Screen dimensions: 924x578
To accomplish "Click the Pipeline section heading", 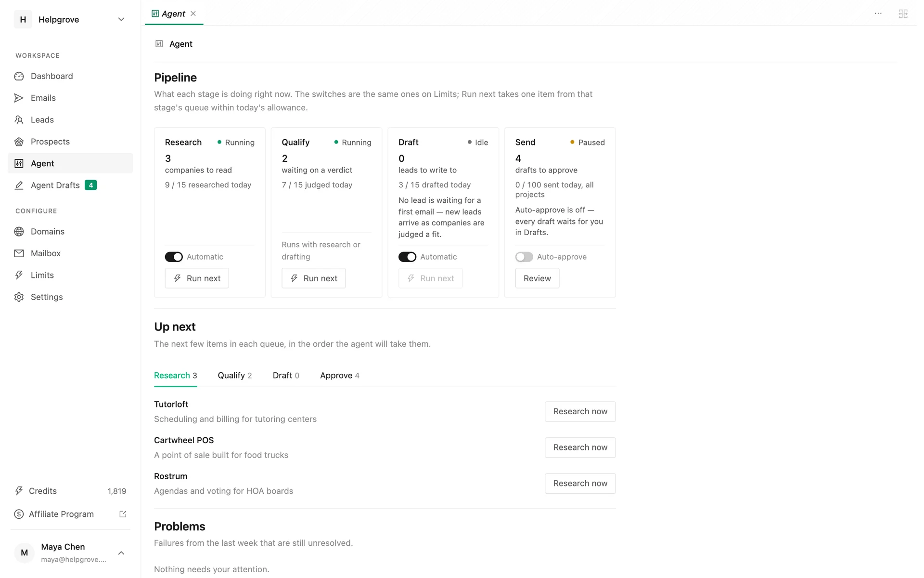I will pos(175,78).
